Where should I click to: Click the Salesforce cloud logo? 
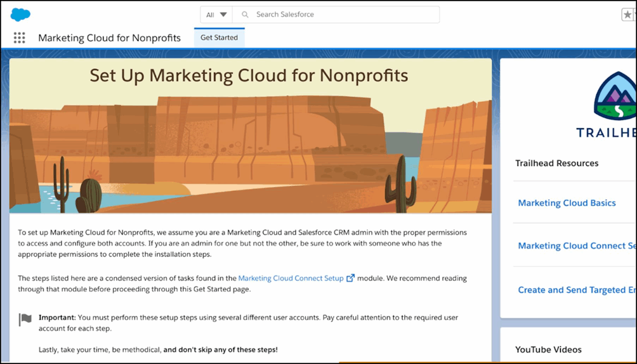20,15
